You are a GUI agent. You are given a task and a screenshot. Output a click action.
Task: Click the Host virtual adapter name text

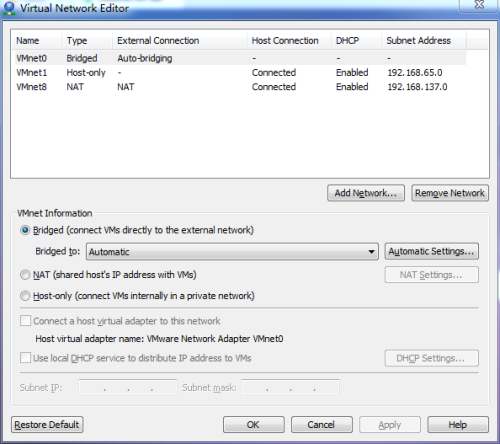(x=159, y=339)
